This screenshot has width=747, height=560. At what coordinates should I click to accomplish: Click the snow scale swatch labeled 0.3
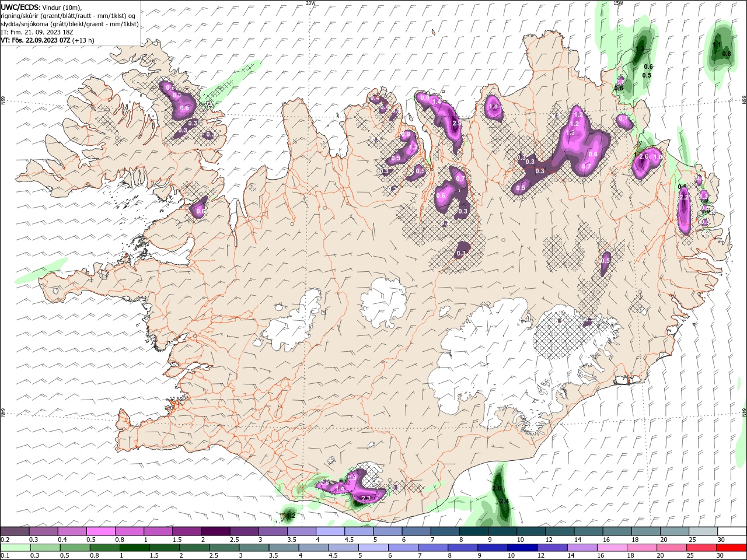44,531
